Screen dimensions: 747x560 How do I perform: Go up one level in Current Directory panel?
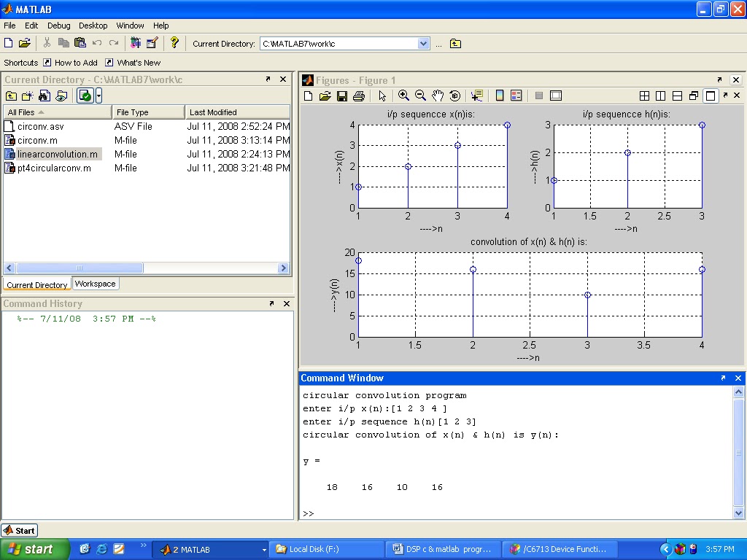(11, 96)
